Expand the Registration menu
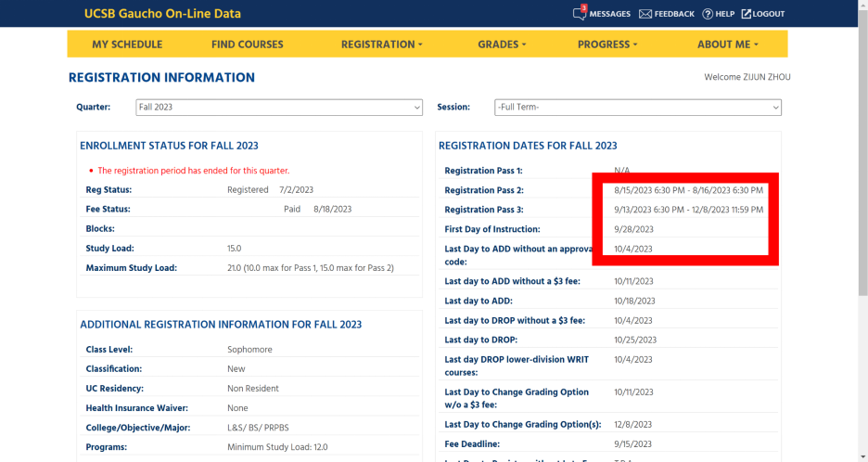The image size is (868, 462). (381, 45)
